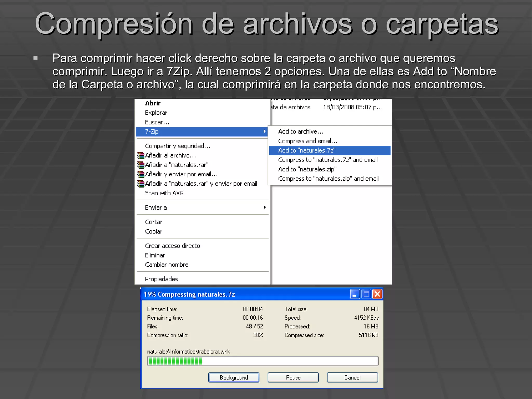
Task: Cancel the compression
Action: tap(352, 377)
